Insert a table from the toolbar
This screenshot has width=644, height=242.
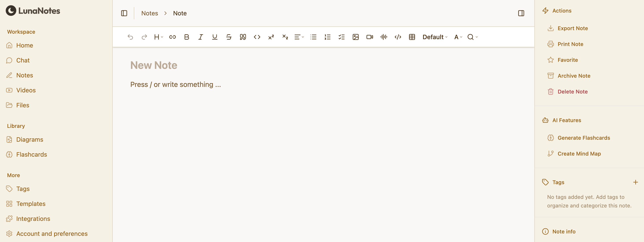tap(412, 37)
